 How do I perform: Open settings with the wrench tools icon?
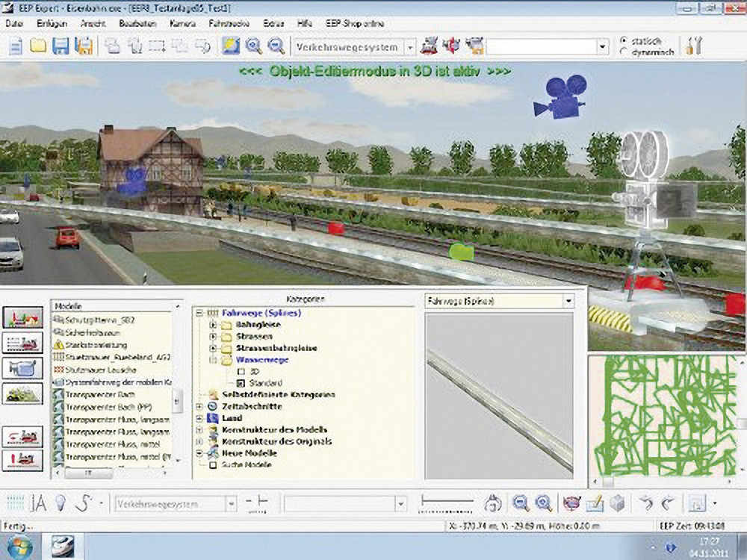694,46
